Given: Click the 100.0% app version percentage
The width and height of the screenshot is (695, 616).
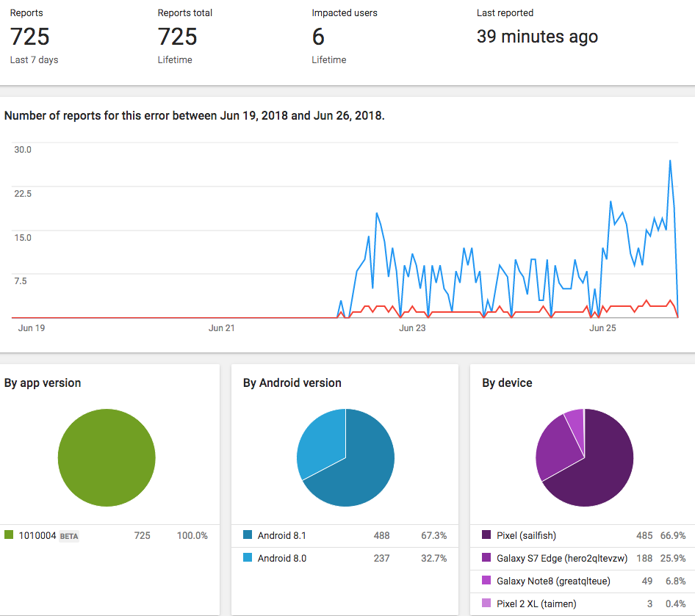Looking at the screenshot, I should 192,535.
